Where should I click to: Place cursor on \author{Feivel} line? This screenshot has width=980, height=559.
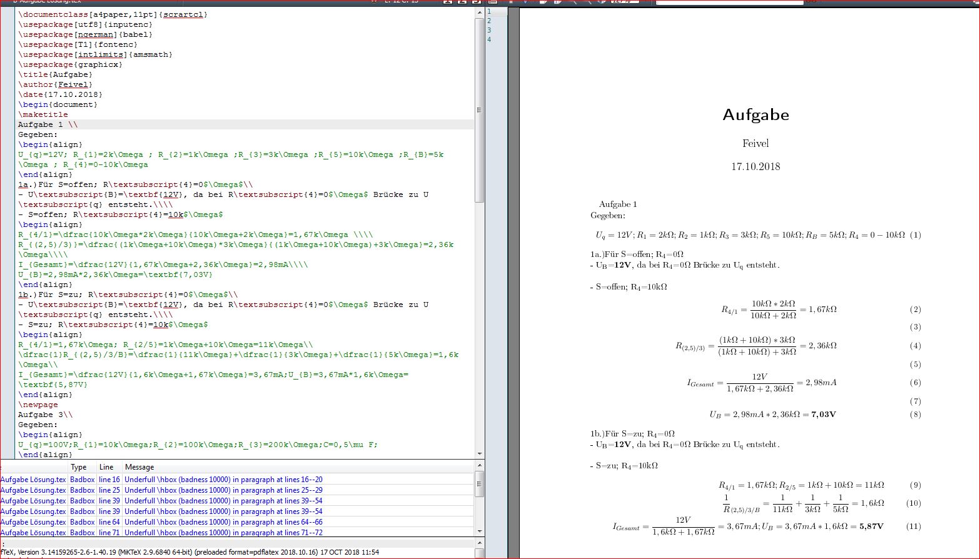tap(55, 84)
